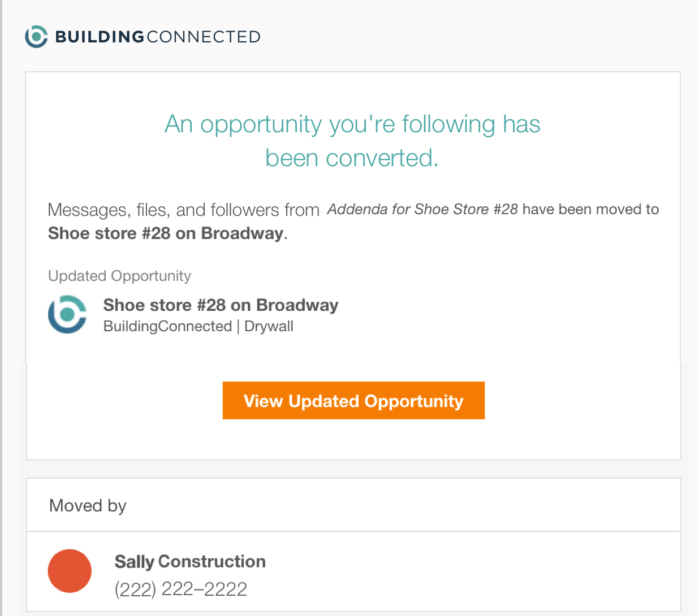Click phone number (222) 222-2222
Viewport: 699px width, 616px height.
pyautogui.click(x=181, y=589)
